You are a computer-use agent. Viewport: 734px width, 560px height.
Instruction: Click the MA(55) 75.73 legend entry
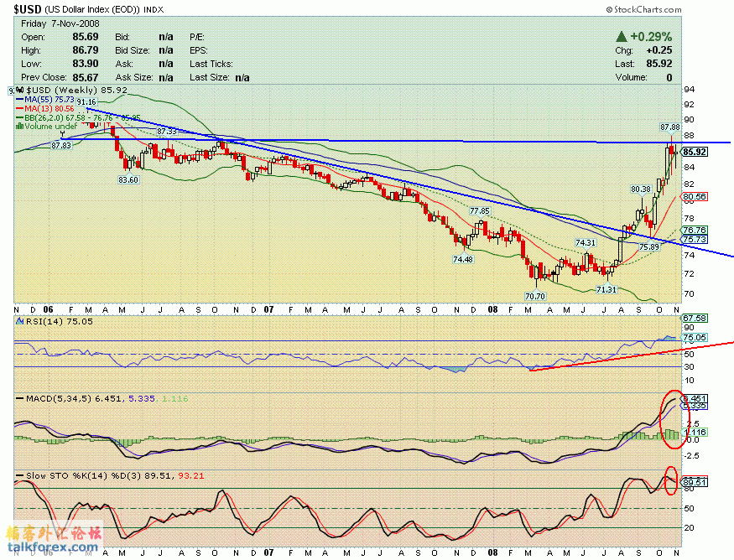45,99
